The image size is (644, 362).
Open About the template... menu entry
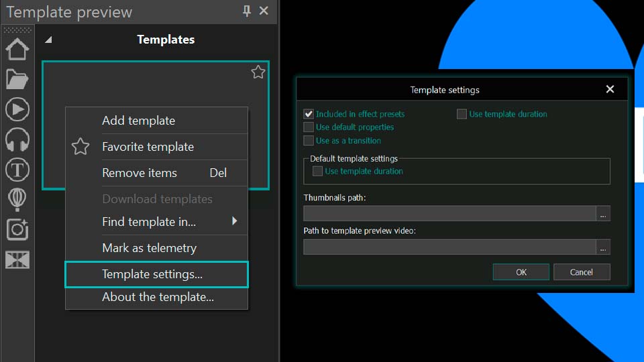tap(156, 297)
